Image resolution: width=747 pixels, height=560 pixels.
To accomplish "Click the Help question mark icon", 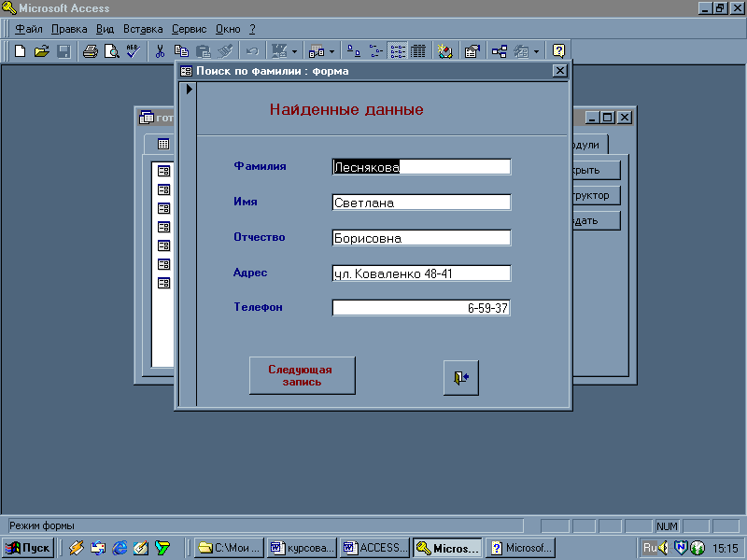I will tap(558, 51).
